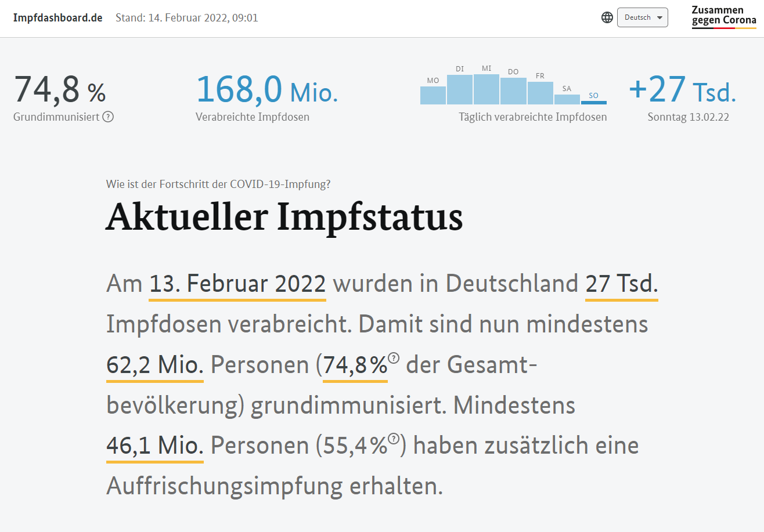The height and width of the screenshot is (532, 764).
Task: Click the 168,0 Mio. doses headline figure
Action: click(x=267, y=89)
